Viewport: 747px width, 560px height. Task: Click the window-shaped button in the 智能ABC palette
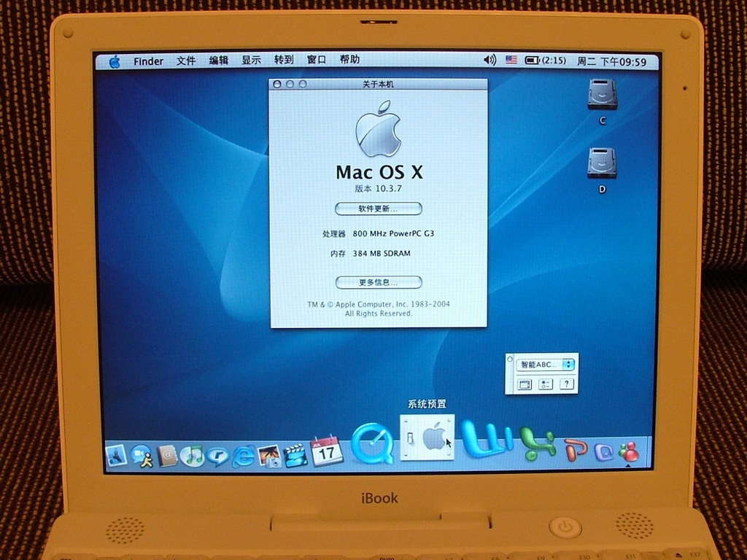524,384
